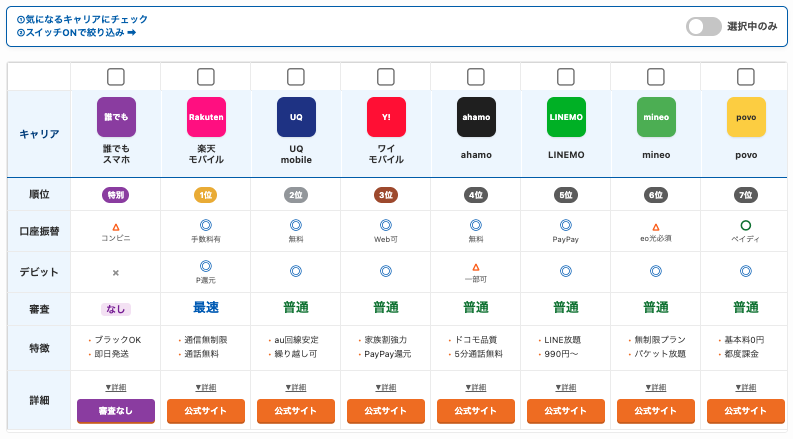Tick the checkbox above ahamo column
This screenshot has width=793, height=439.
point(476,77)
